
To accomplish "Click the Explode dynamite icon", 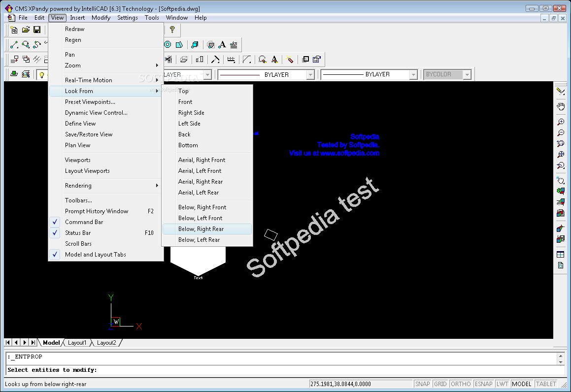I will [290, 59].
